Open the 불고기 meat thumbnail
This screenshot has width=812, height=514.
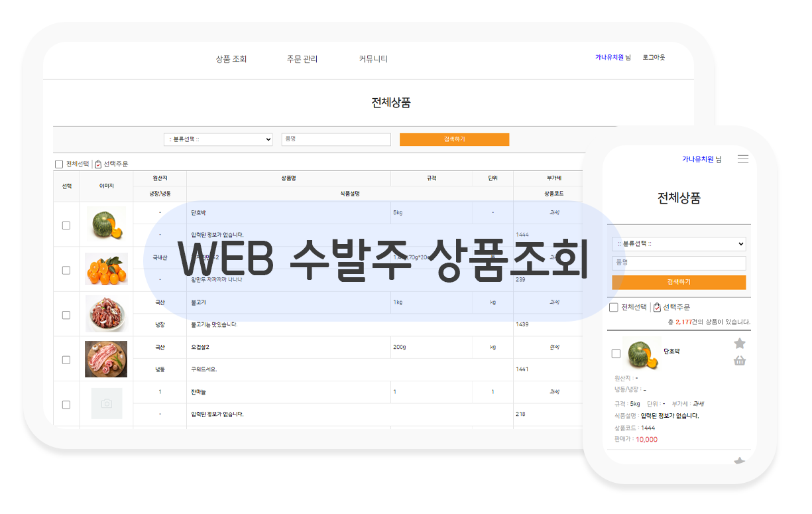point(105,314)
